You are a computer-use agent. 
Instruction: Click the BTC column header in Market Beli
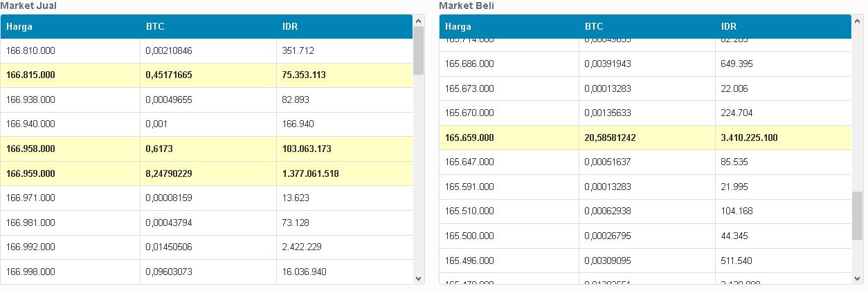[x=594, y=27]
